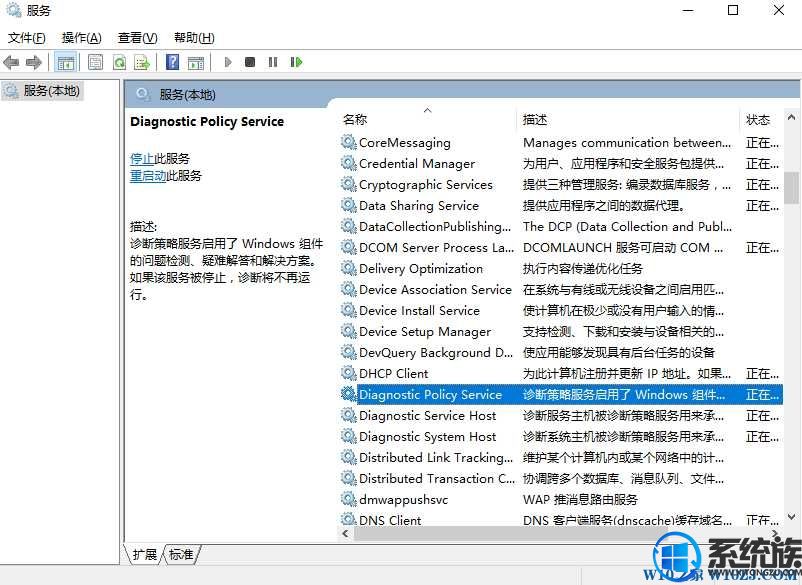Select the DCOM Server Process Launcher row

(x=561, y=248)
